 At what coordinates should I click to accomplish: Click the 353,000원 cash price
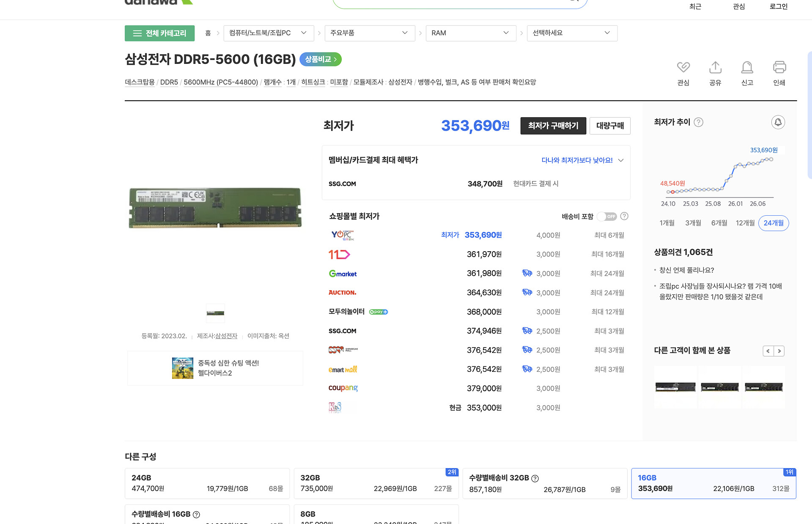click(484, 408)
